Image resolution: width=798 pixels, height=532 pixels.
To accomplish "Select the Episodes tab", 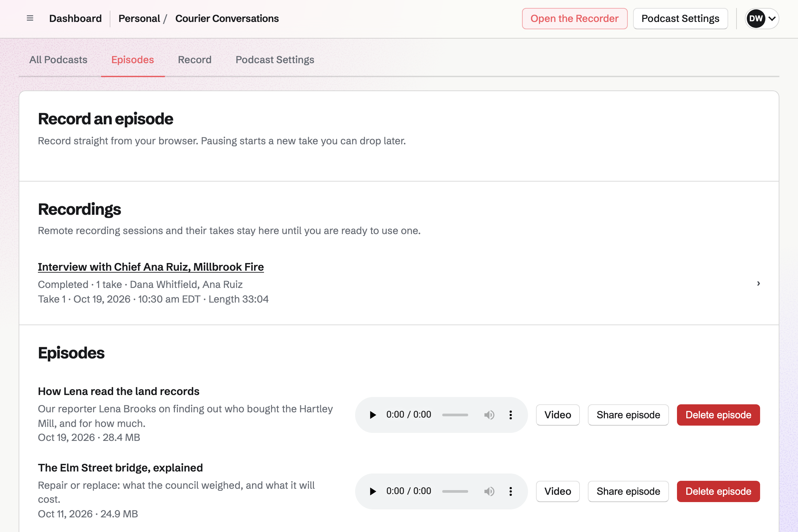I will point(133,60).
